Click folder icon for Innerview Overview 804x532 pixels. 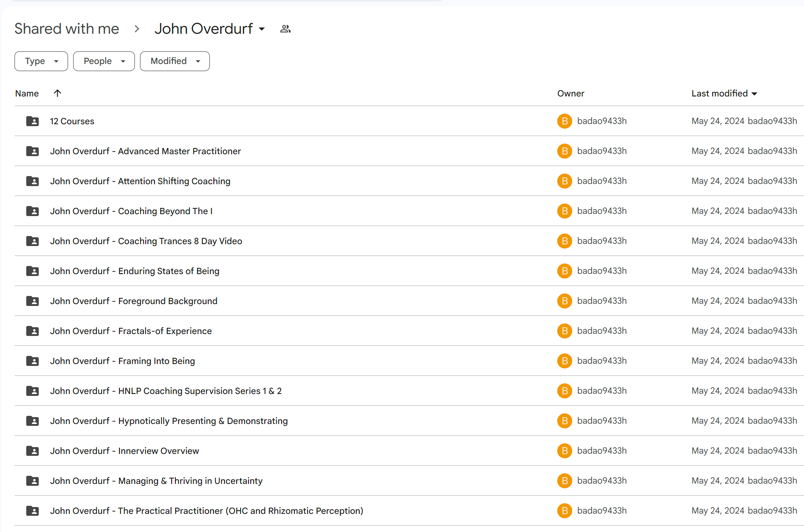pyautogui.click(x=32, y=451)
